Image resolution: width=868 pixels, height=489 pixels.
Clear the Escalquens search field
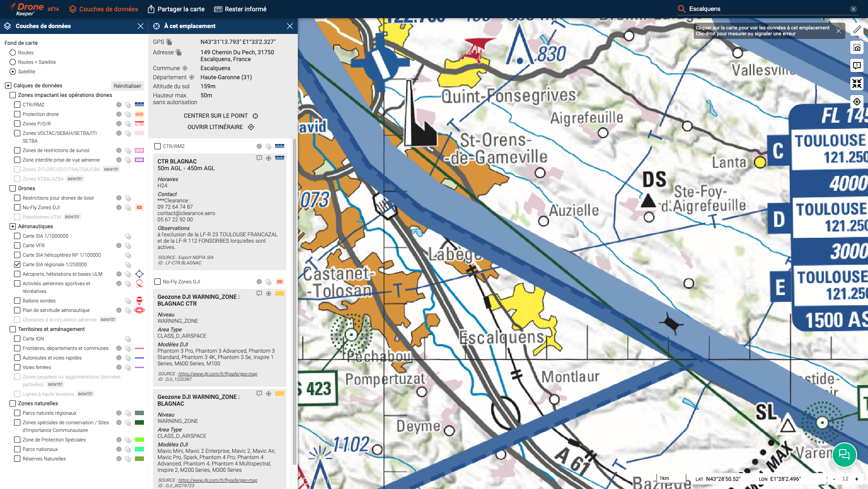853,9
